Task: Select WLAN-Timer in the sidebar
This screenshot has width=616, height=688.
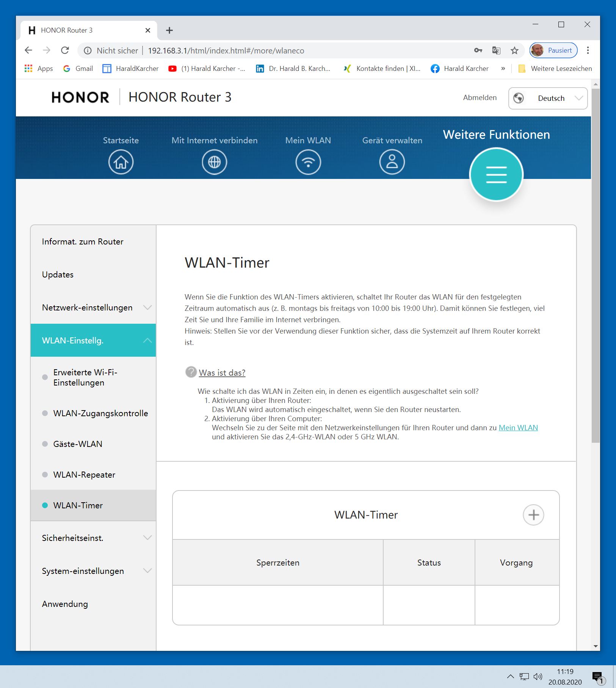Action: click(x=93, y=505)
